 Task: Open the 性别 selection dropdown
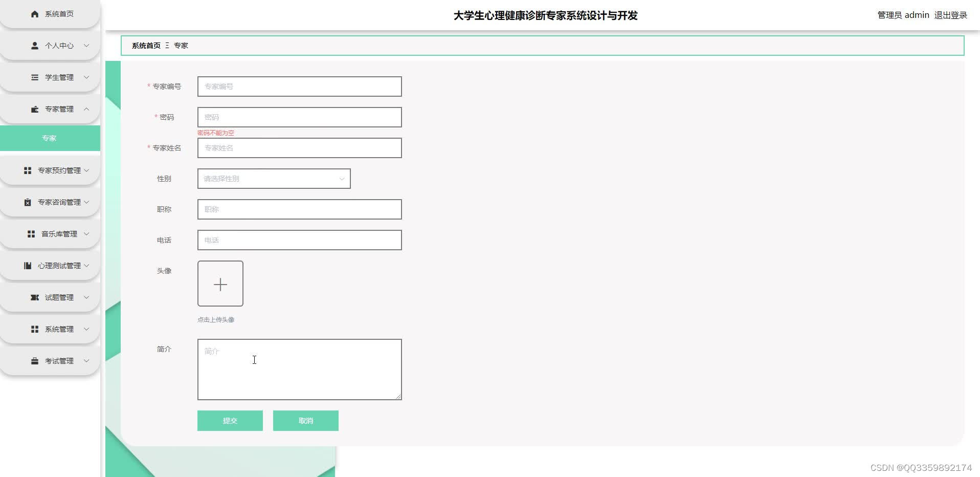pos(274,179)
